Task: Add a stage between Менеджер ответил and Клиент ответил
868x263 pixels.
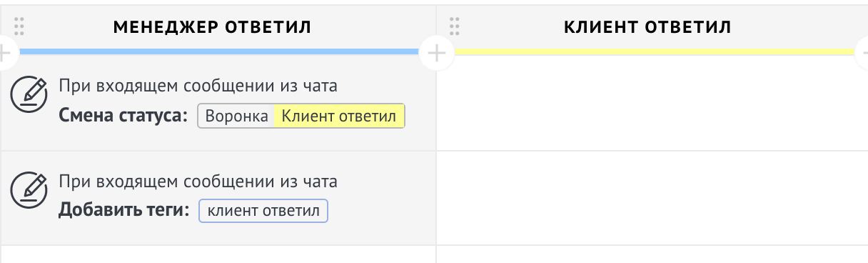Action: [436, 52]
